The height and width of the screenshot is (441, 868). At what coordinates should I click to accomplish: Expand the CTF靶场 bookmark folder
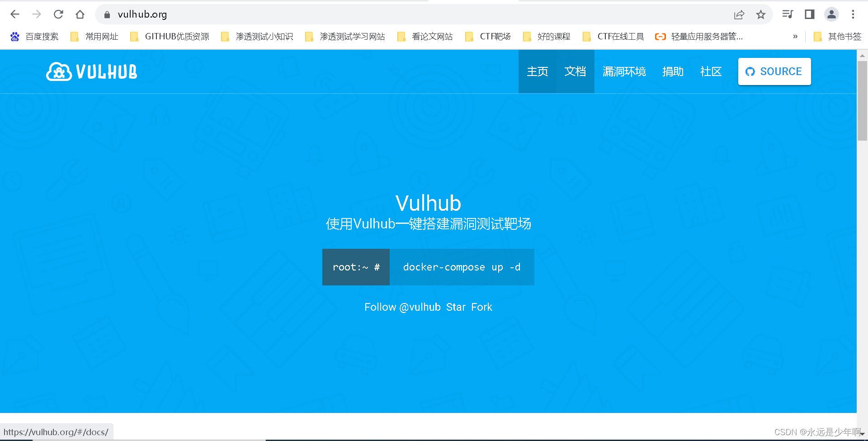click(488, 37)
